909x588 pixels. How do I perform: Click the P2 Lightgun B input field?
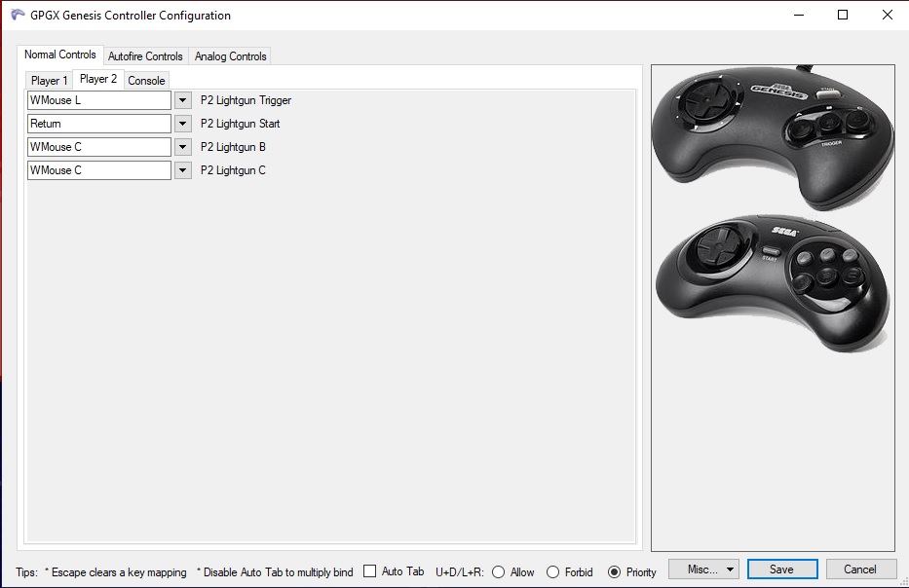tap(99, 147)
